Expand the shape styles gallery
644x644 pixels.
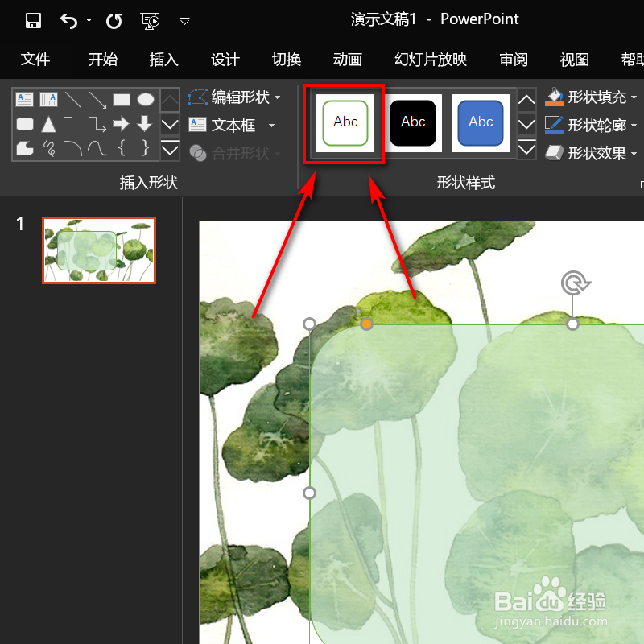pyautogui.click(x=526, y=150)
